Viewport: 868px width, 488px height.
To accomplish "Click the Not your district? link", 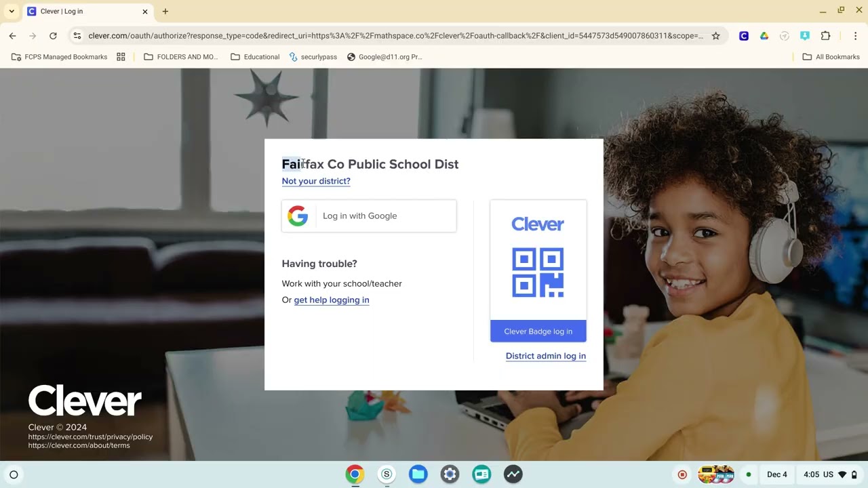I will tap(316, 181).
